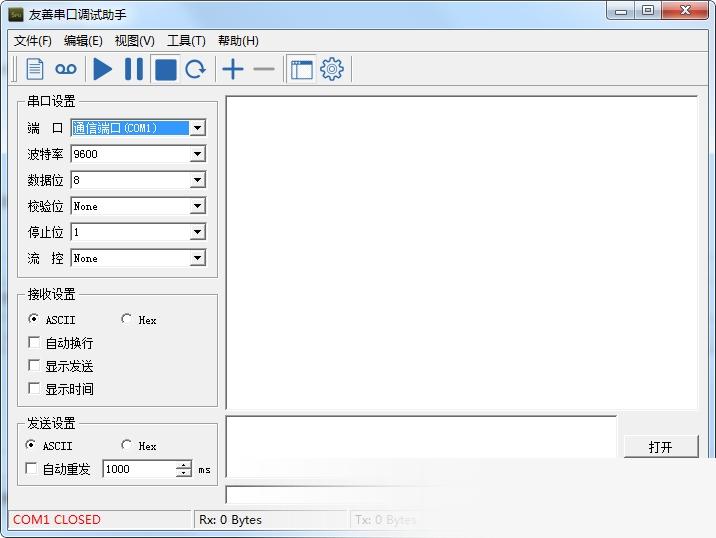Click inside the large receive text area
The image size is (716, 538).
pos(462,253)
